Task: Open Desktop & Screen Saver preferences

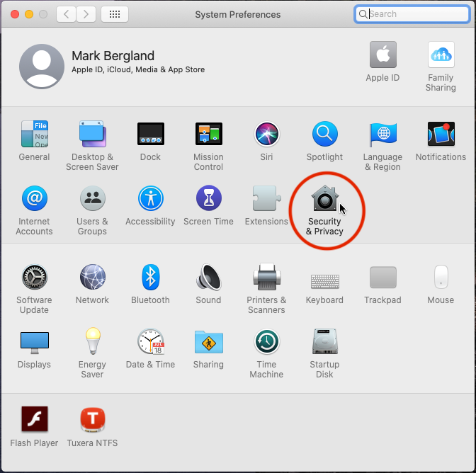Action: coord(93,134)
